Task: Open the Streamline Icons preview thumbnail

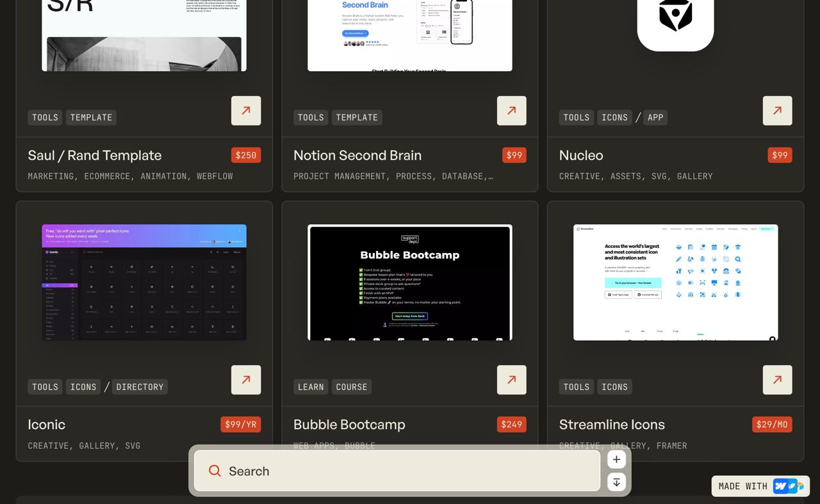Action: 676,282
